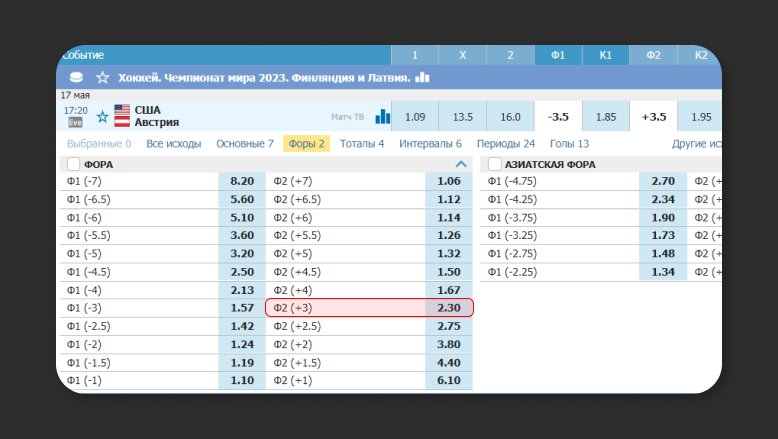778x439 pixels.
Task: Collapse the ФОРА section with chevron
Action: [461, 164]
